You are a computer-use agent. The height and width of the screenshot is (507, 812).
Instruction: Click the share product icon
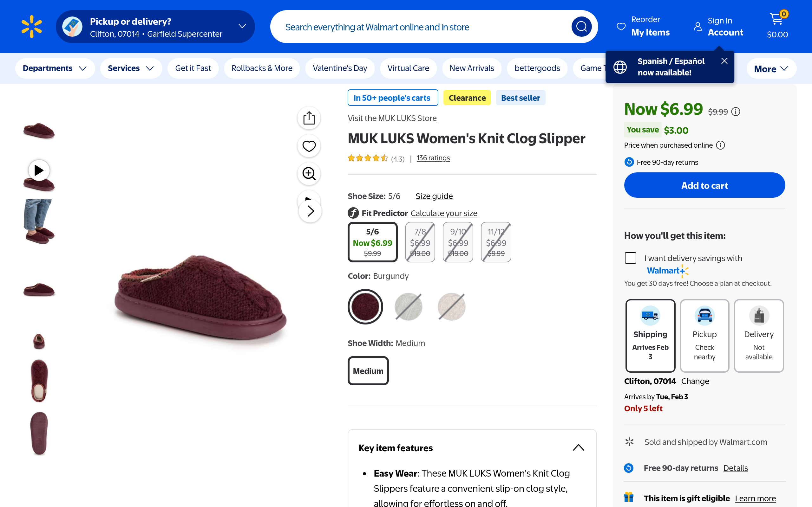click(309, 118)
